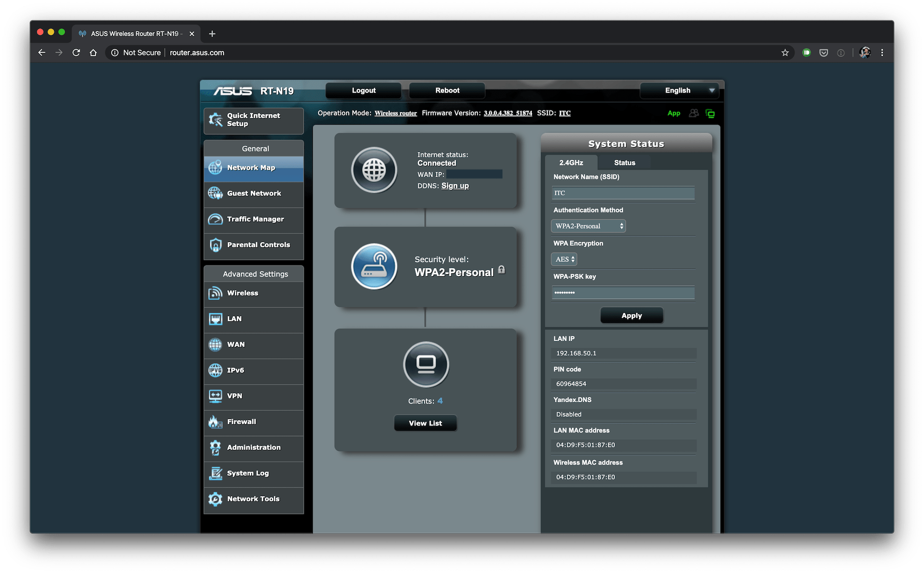Click the Quick Internet Setup menu entry
The width and height of the screenshot is (924, 573).
point(254,120)
